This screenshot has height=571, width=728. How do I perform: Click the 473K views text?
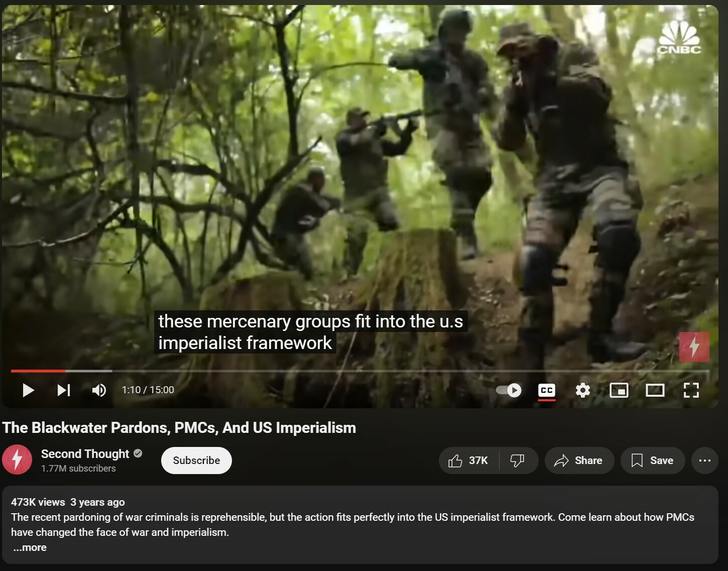[x=38, y=502]
